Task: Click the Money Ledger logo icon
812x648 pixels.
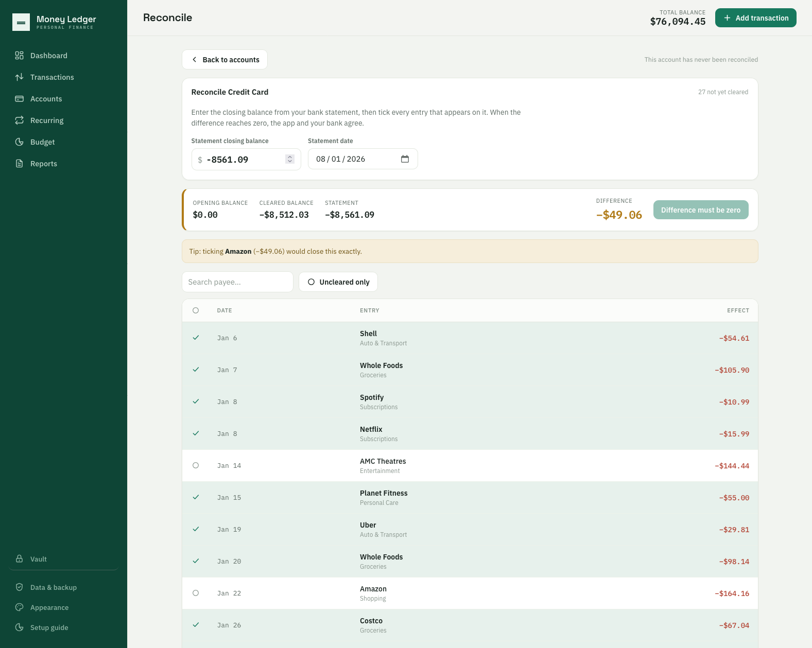Action: click(x=21, y=22)
